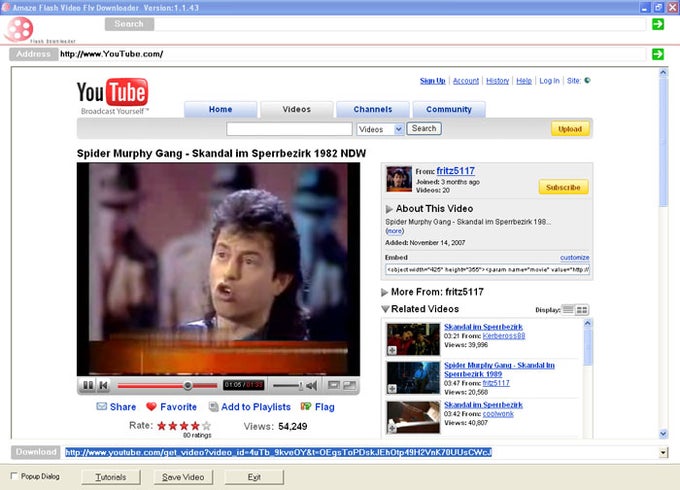Click the Amaze film reel logo
Image resolution: width=680 pixels, height=490 pixels.
coord(19,29)
